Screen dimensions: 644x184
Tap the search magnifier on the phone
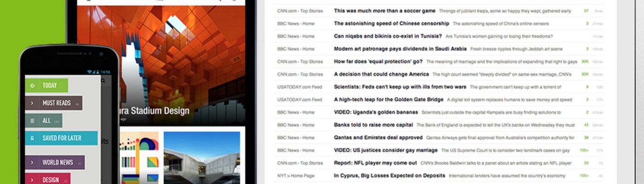point(103,81)
